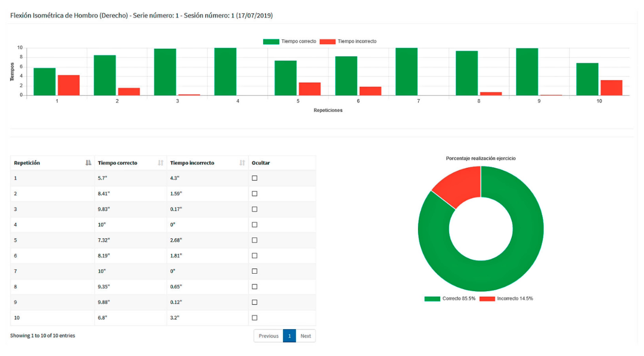Enable Ocultar checkbox for repetition 10

254,318
